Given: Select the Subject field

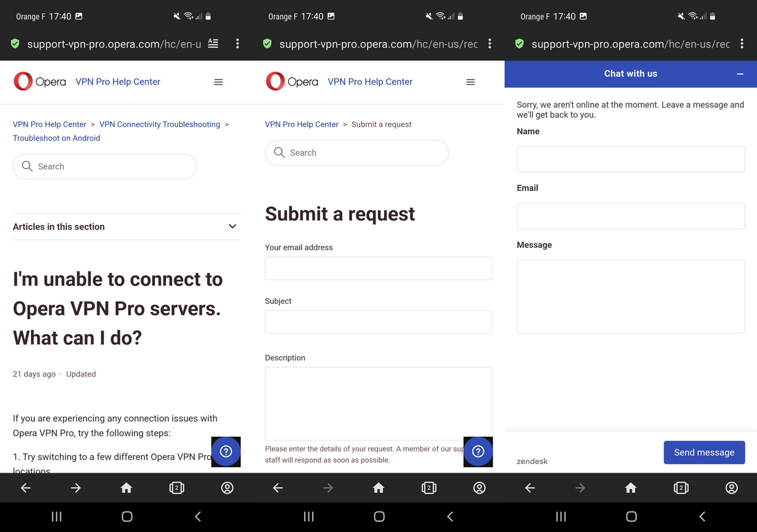Looking at the screenshot, I should tap(378, 321).
